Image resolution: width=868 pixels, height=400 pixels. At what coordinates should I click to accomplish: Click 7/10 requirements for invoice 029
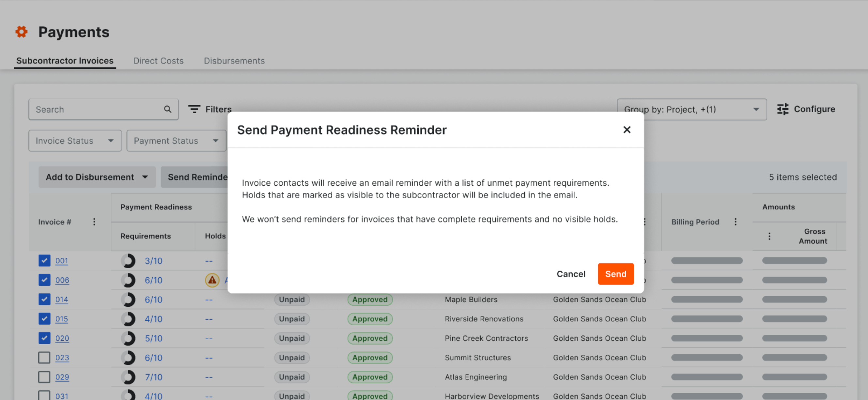tap(154, 377)
